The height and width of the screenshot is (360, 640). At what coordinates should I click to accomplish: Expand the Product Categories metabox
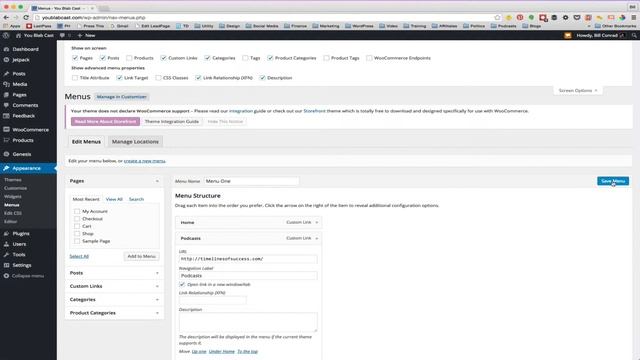tap(157, 313)
